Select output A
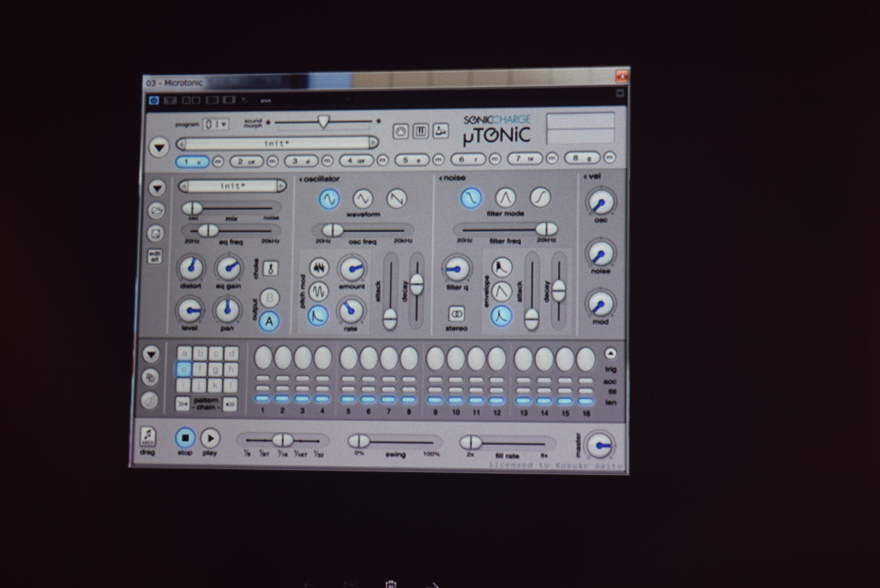The height and width of the screenshot is (588, 880). [x=269, y=321]
